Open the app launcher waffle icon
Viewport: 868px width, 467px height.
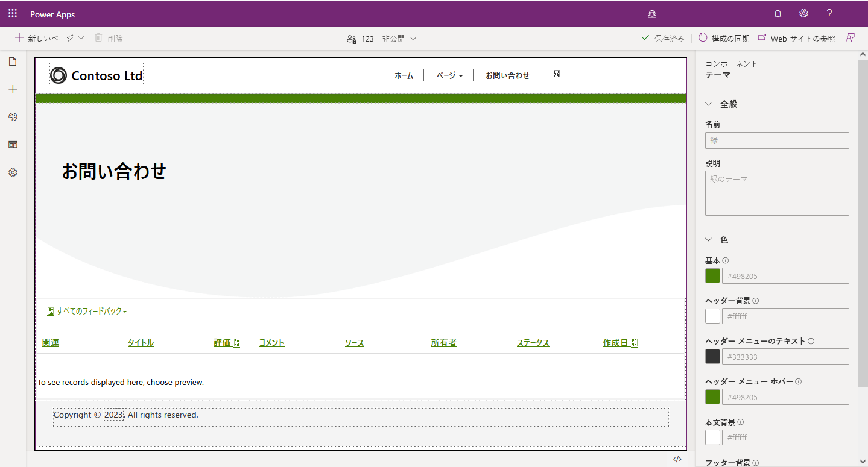(x=13, y=13)
